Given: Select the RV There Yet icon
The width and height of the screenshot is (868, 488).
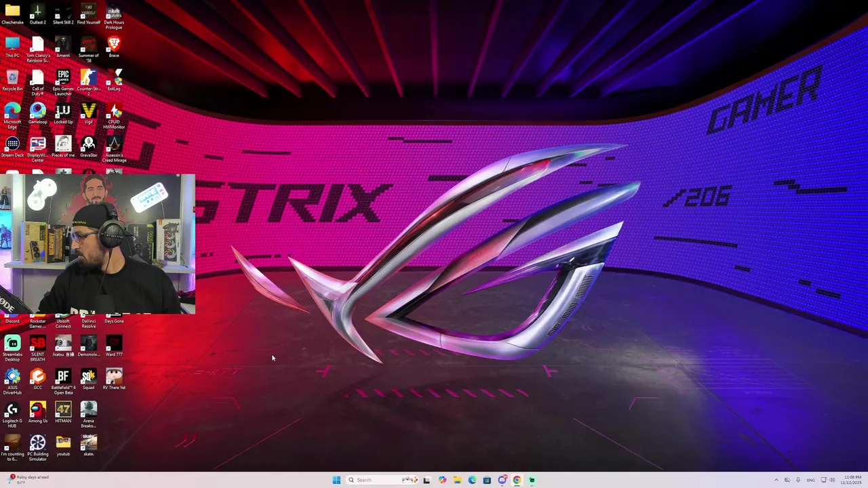Looking at the screenshot, I should pos(114,378).
